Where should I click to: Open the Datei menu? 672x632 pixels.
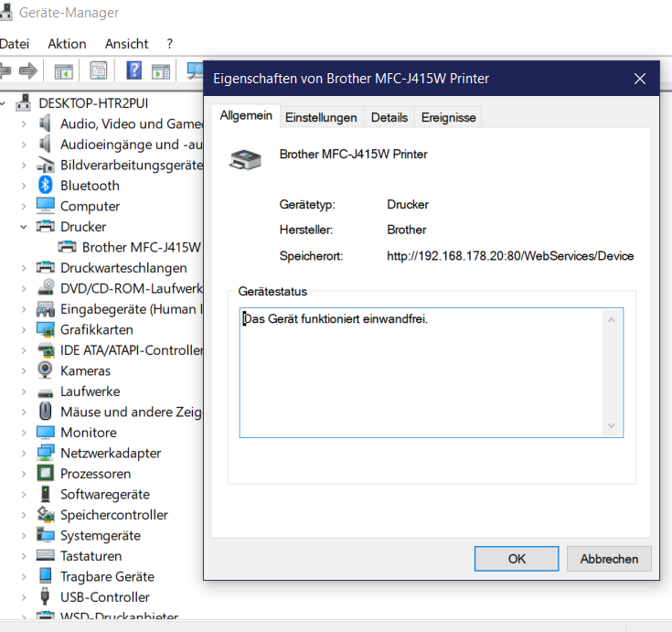coord(14,44)
